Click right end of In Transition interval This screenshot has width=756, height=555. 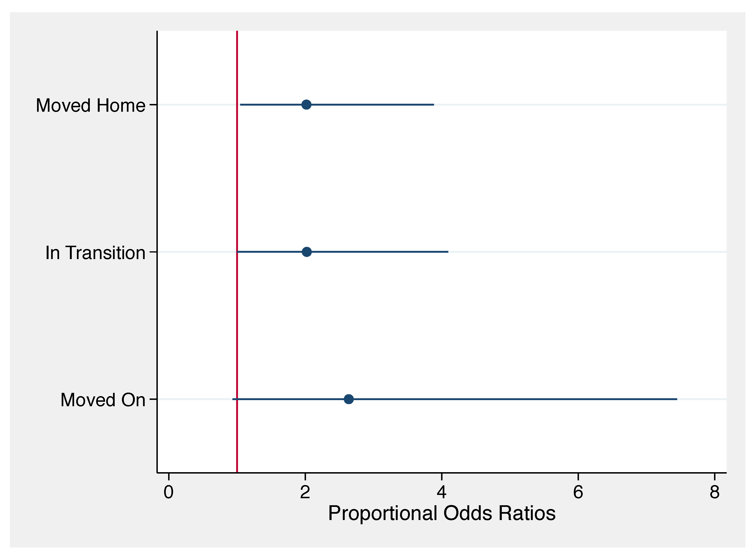(x=447, y=252)
